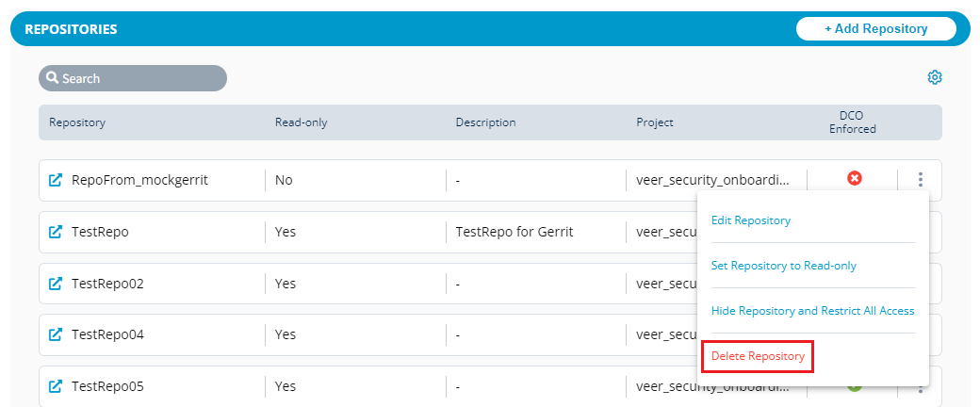Toggle three-dot menu for RepoFrom_mockgerrit row
The width and height of the screenshot is (980, 407).
point(921,180)
